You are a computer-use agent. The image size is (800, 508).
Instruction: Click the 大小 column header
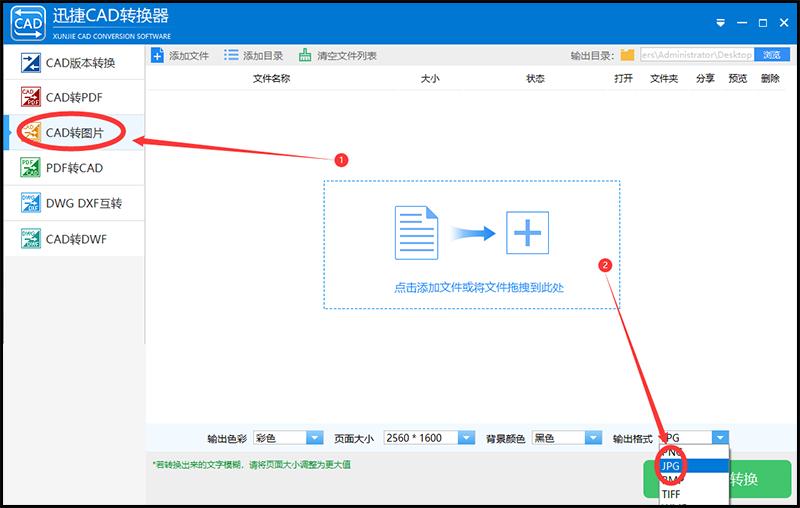(430, 79)
